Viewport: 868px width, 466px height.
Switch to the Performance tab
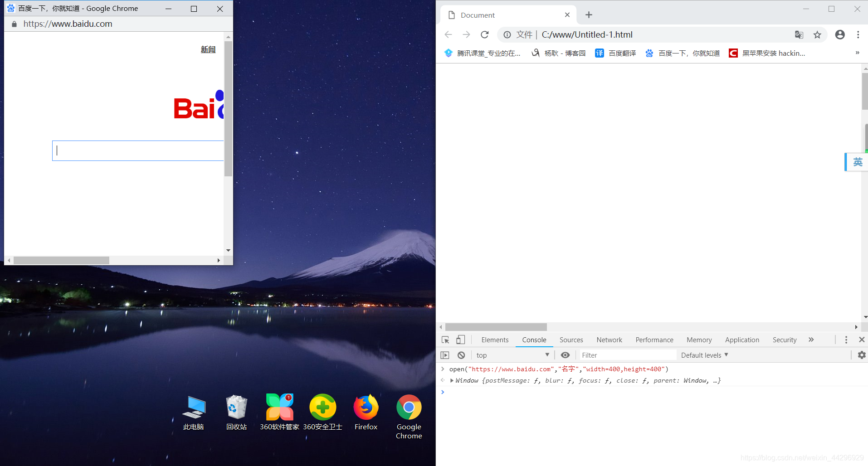(654, 340)
